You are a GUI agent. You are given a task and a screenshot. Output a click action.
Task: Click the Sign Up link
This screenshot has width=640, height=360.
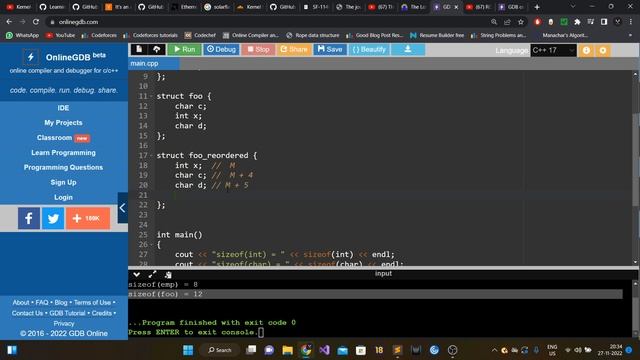[x=63, y=182]
